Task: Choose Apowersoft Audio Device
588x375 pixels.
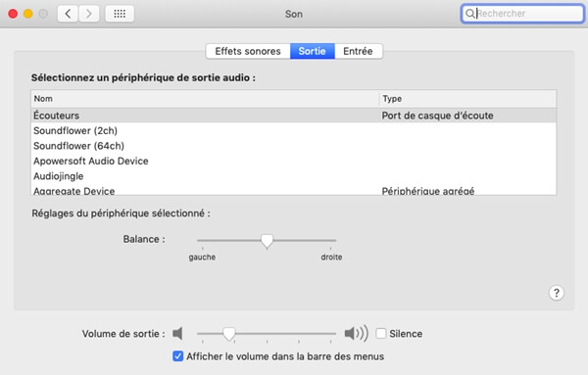Action: click(294, 162)
